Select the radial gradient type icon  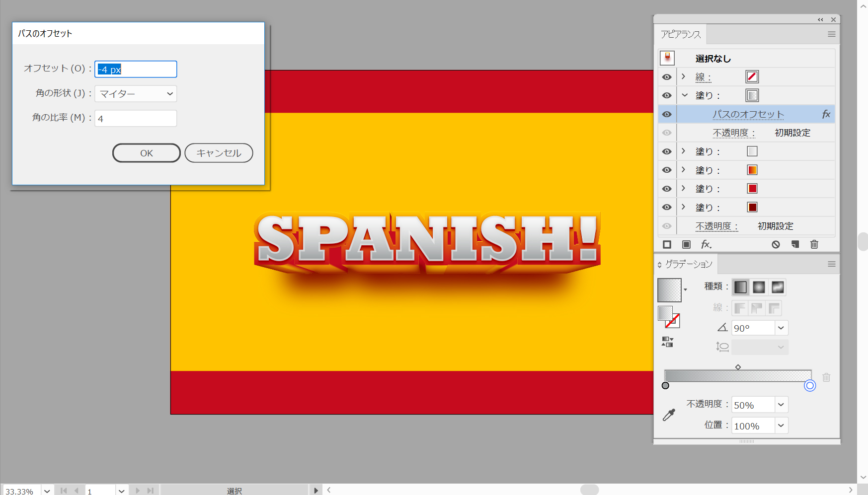[x=759, y=287]
